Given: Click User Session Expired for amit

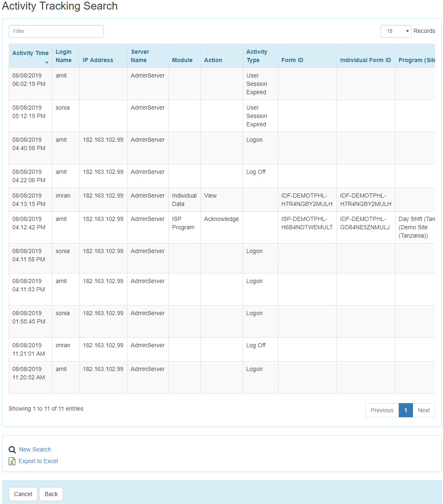Looking at the screenshot, I should pyautogui.click(x=257, y=84).
